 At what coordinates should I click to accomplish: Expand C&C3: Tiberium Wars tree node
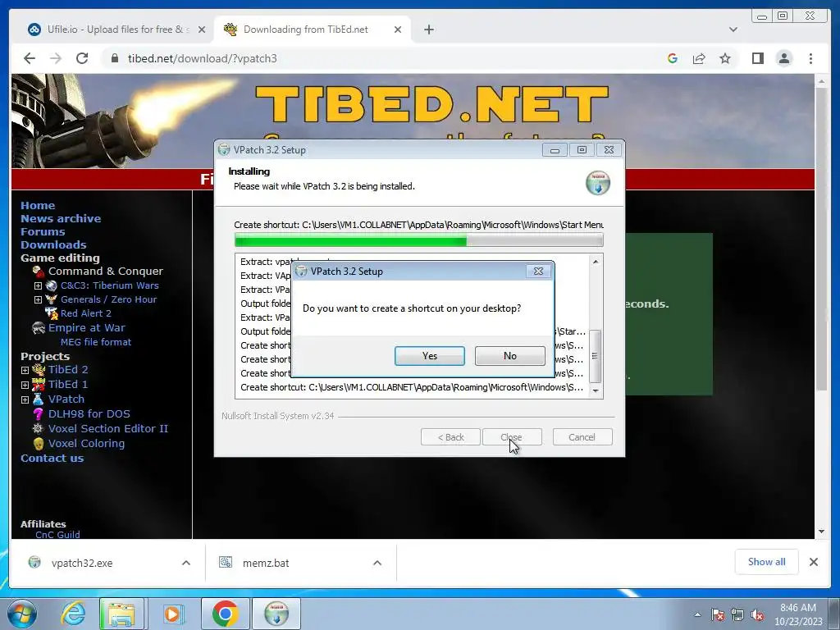click(38, 286)
